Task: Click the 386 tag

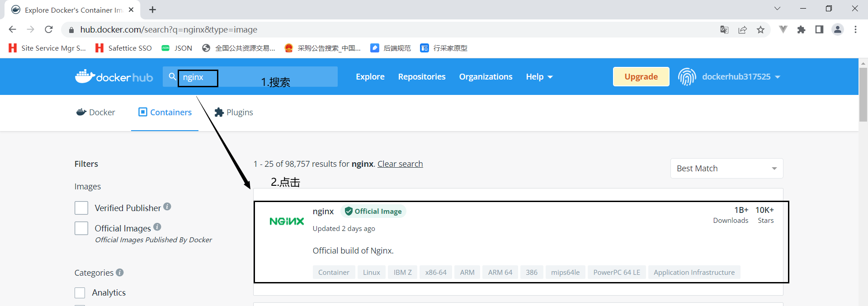Action: coord(532,272)
